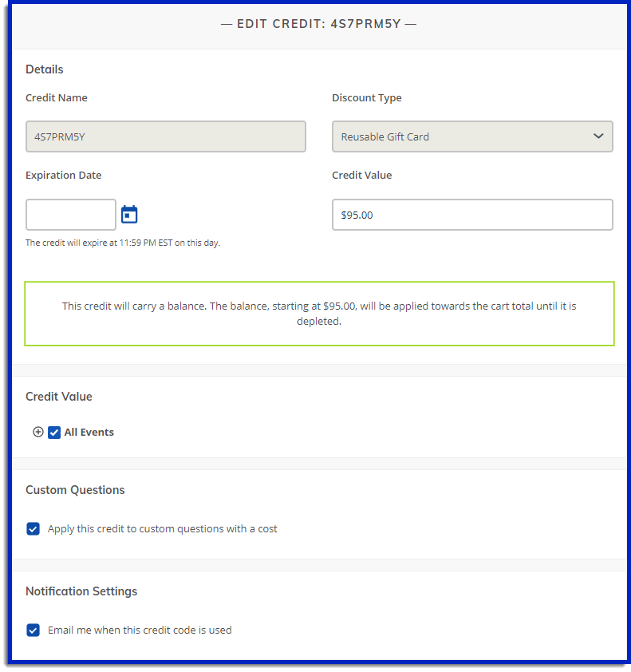Image resolution: width=631 pixels, height=672 pixels.
Task: Select the Custom Questions section heading
Action: (75, 490)
